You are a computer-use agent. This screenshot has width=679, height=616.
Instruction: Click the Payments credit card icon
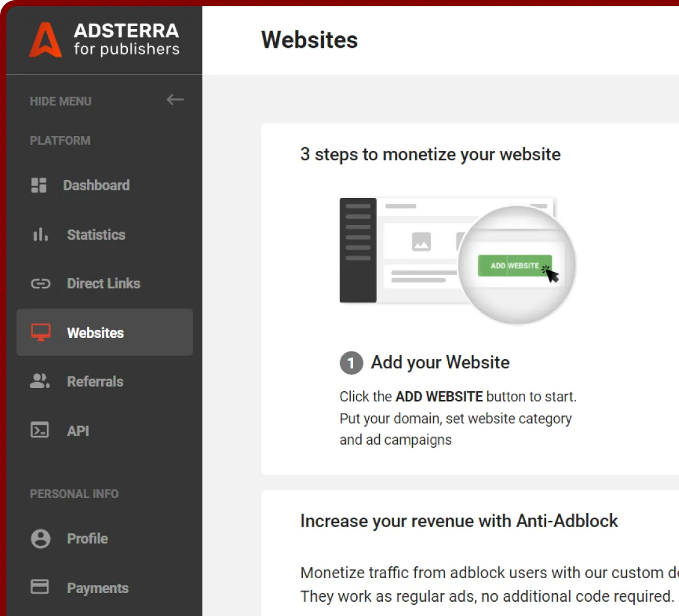pyautogui.click(x=40, y=587)
